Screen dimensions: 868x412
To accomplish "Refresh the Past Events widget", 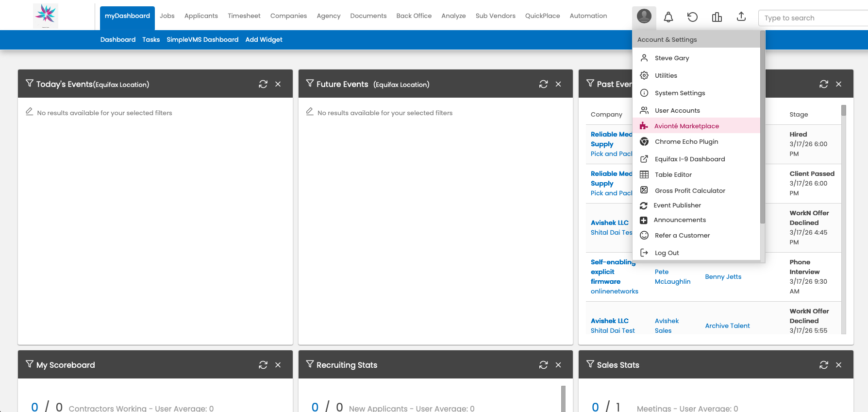I will [x=824, y=84].
